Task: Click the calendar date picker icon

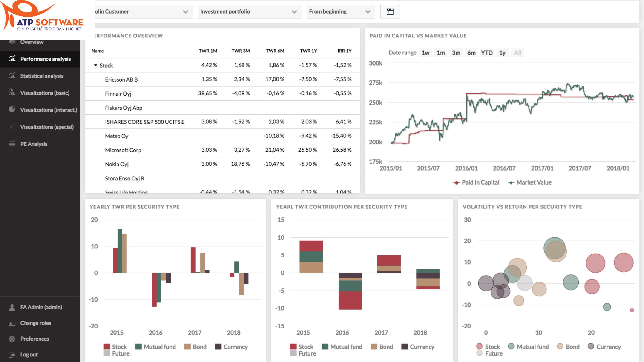Action: pyautogui.click(x=390, y=11)
